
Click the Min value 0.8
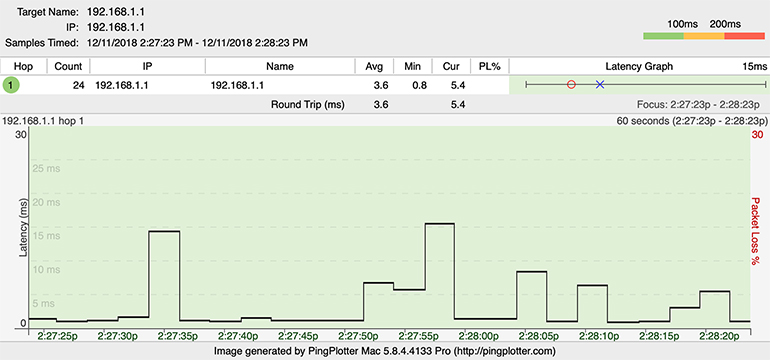tap(420, 85)
